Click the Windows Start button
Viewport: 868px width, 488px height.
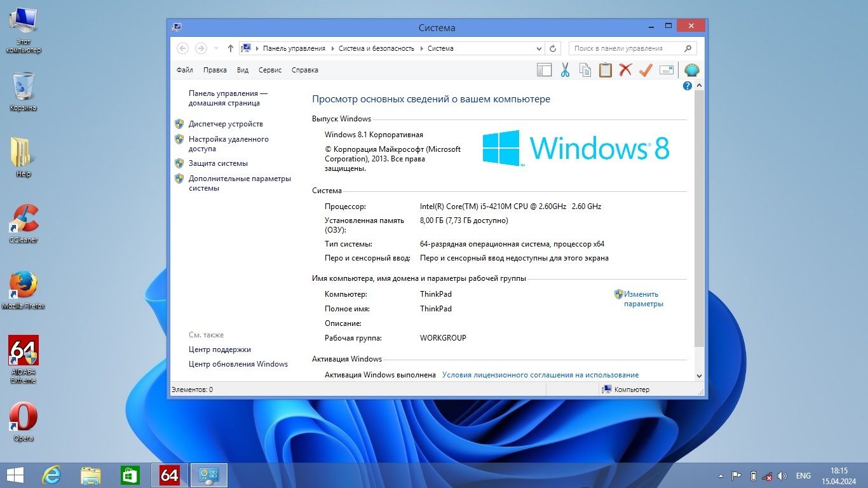click(x=15, y=475)
